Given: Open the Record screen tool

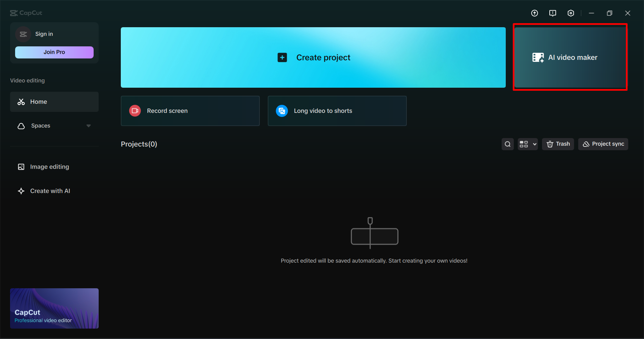Looking at the screenshot, I should tap(190, 111).
